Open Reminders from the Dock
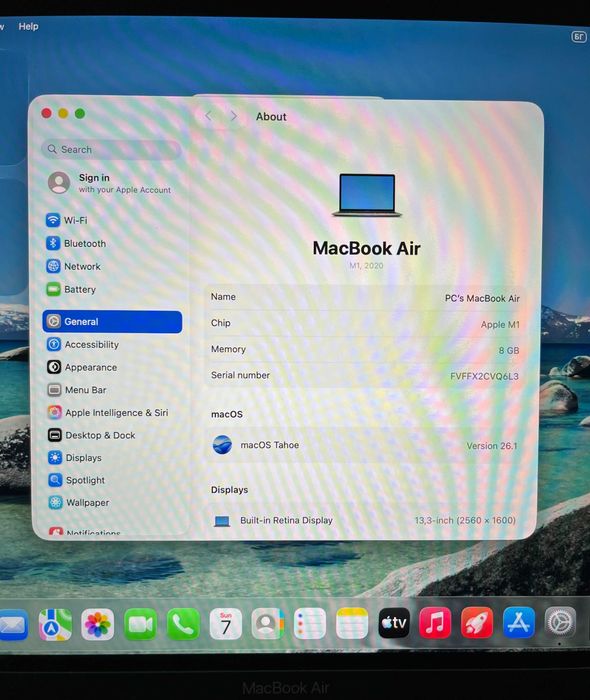This screenshot has width=590, height=700. [x=310, y=623]
